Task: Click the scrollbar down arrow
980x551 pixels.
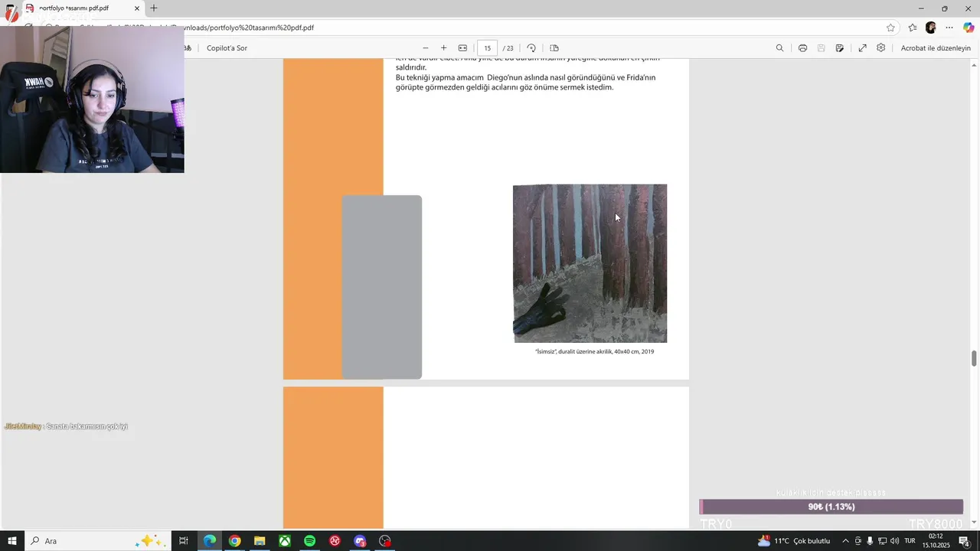Action: 974,523
